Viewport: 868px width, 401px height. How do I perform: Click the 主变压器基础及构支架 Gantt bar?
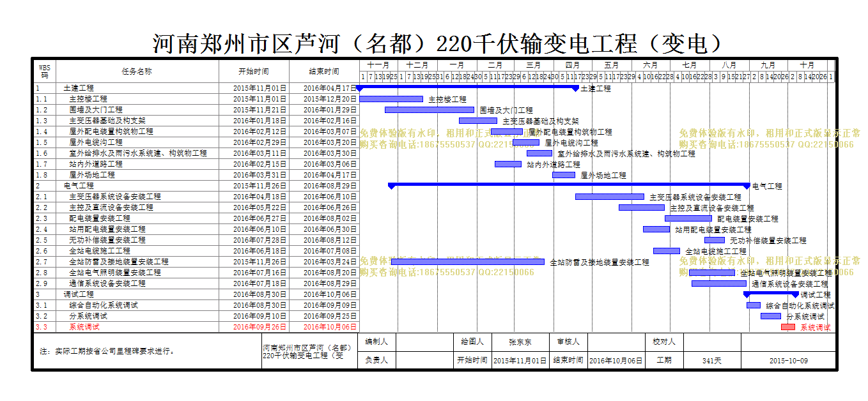(478, 121)
